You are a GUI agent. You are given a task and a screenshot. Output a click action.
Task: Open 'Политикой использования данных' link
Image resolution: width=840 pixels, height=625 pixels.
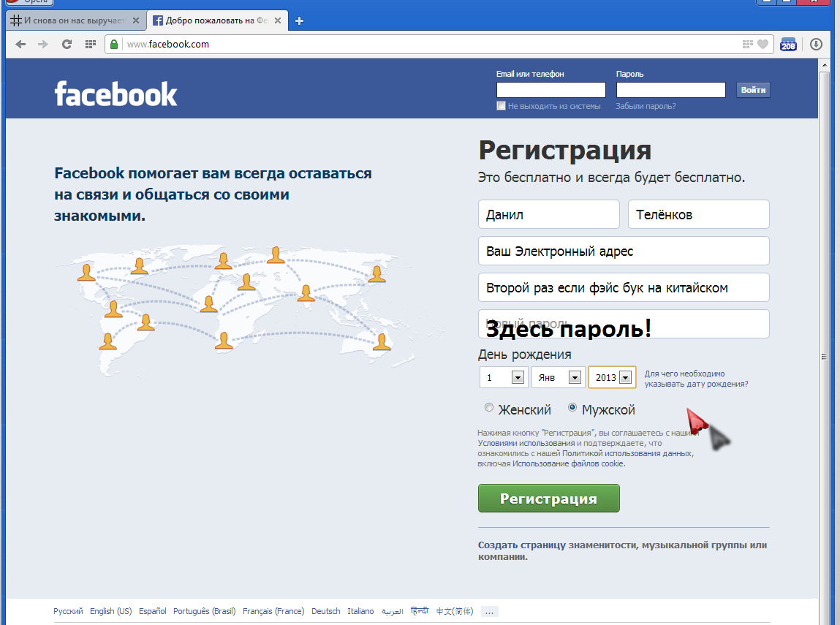pos(627,453)
